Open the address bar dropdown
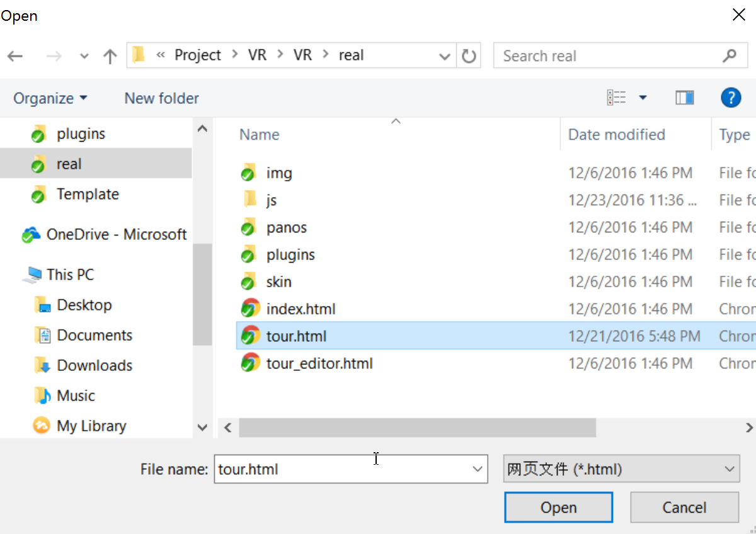Image resolution: width=756 pixels, height=534 pixels. [x=445, y=55]
